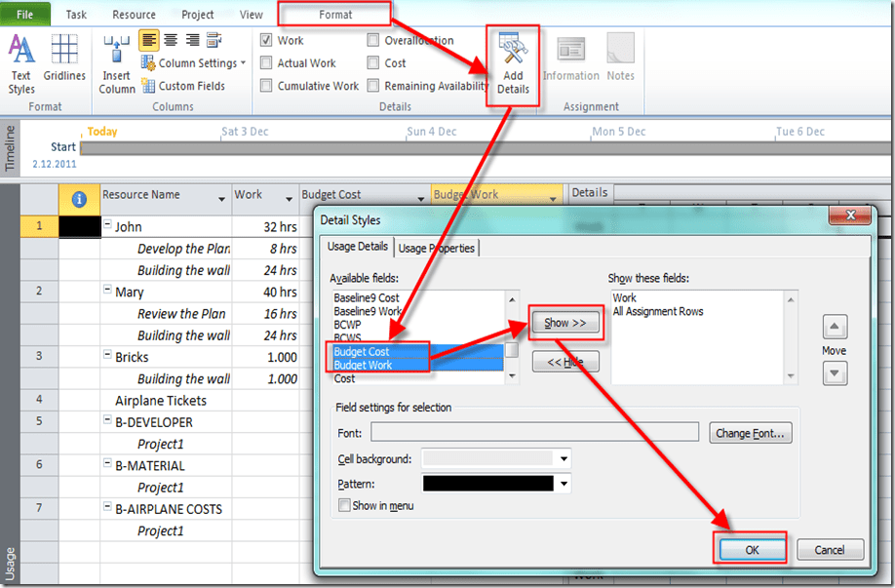The height and width of the screenshot is (588, 895).
Task: Open the Cell background color picker
Action: [563, 458]
